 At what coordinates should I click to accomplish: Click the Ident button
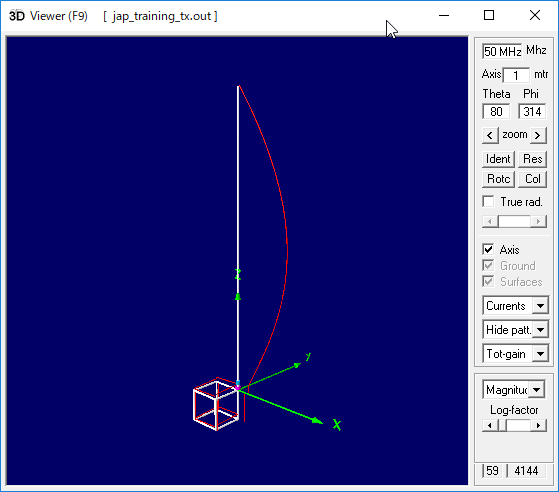tap(498, 159)
